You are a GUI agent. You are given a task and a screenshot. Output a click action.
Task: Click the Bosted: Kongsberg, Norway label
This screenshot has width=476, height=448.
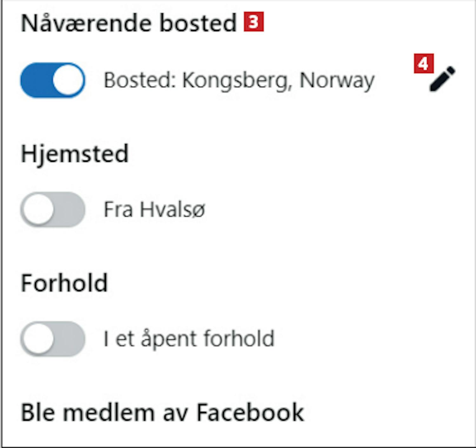click(239, 80)
